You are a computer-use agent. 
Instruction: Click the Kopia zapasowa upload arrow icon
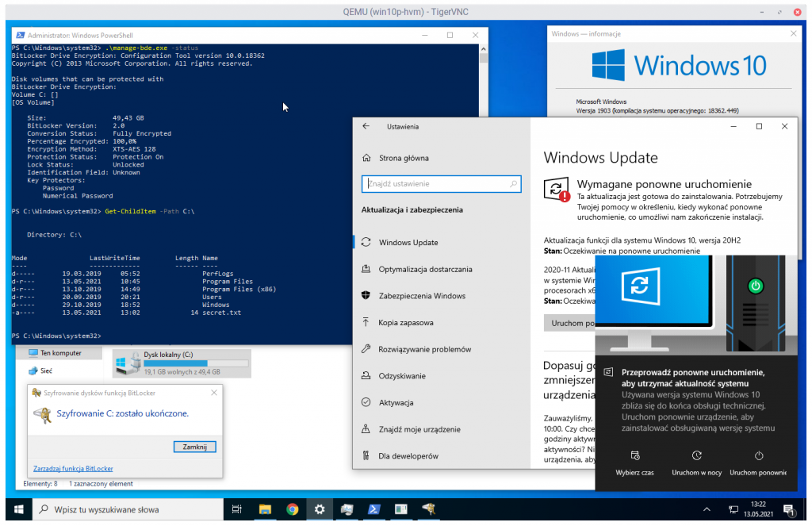[x=366, y=322]
